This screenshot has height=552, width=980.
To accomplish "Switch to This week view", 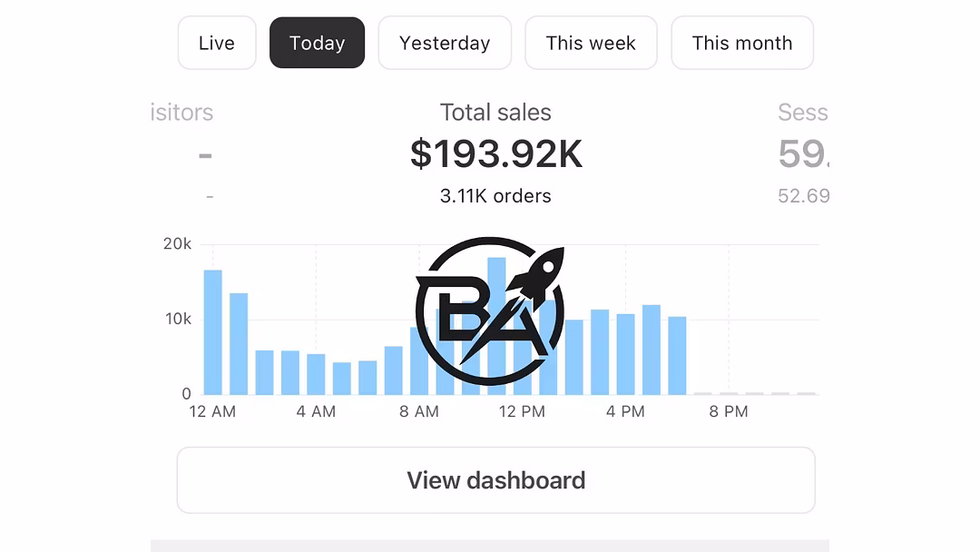I will (591, 43).
